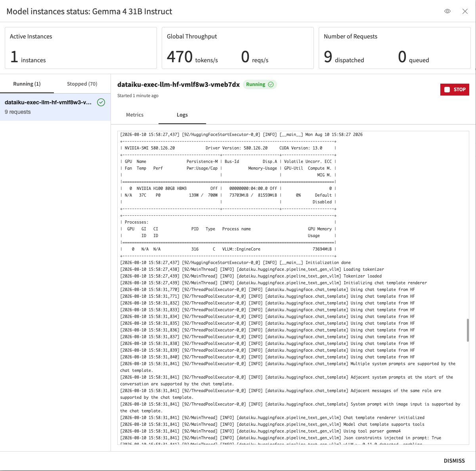This screenshot has width=476, height=471.
Task: Switch to the Running (1) tab
Action: (27, 84)
